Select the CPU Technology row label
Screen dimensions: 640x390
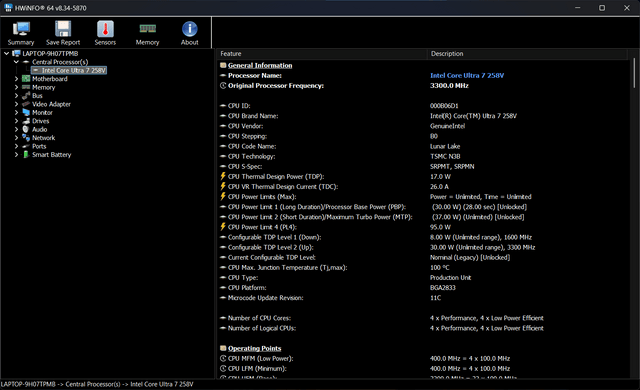tap(251, 156)
